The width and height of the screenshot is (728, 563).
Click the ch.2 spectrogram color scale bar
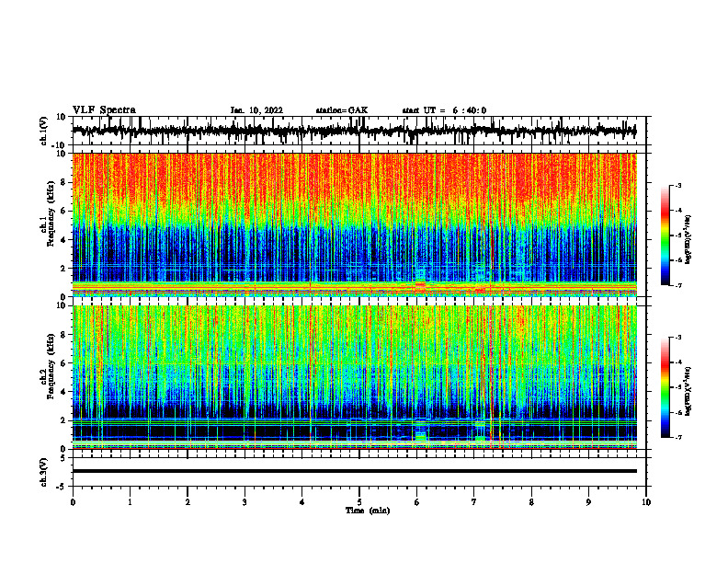coord(665,387)
